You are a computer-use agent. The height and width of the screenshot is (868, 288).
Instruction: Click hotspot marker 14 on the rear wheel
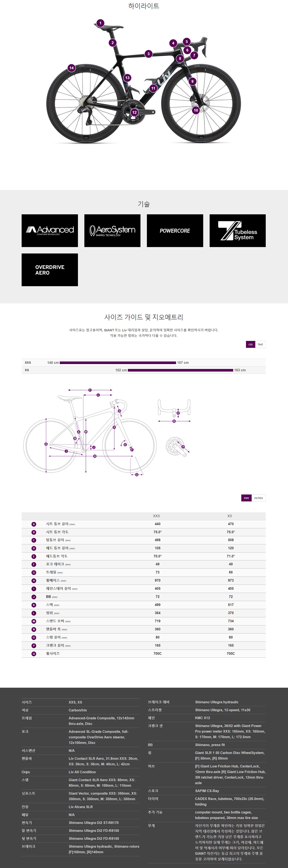point(72,68)
